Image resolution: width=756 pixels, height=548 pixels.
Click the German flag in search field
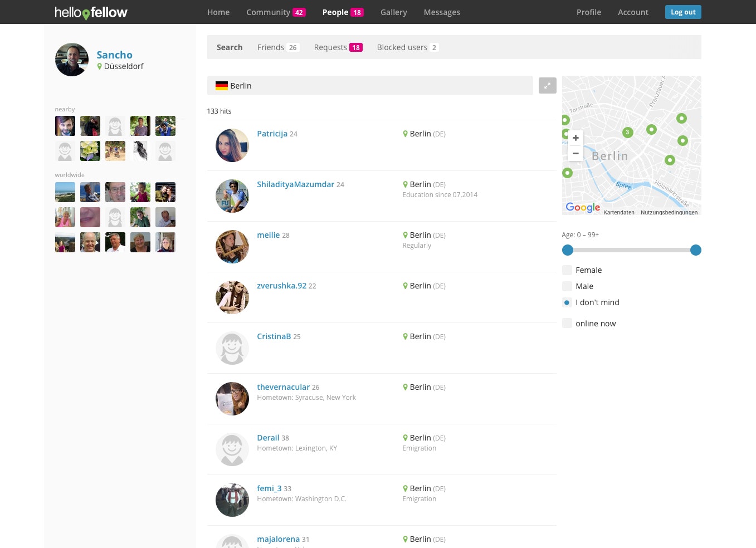[221, 85]
